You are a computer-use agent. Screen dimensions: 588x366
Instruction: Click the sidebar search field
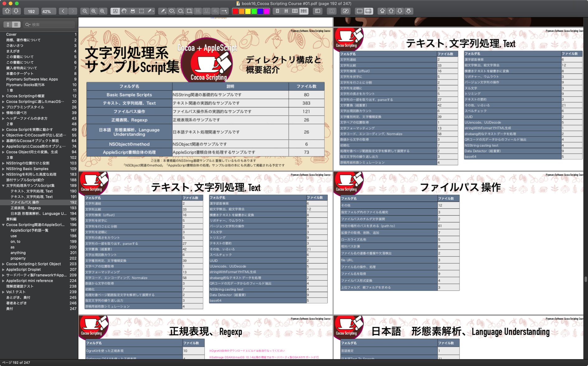click(49, 25)
